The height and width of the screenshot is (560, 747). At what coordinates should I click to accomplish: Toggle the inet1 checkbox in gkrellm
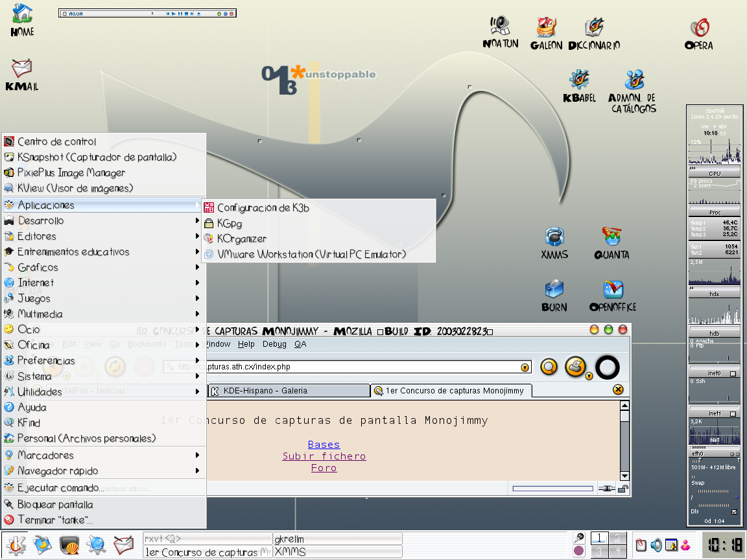click(x=733, y=414)
